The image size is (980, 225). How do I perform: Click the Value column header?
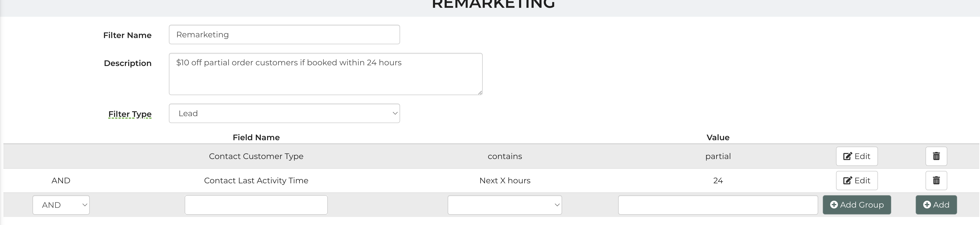click(718, 137)
